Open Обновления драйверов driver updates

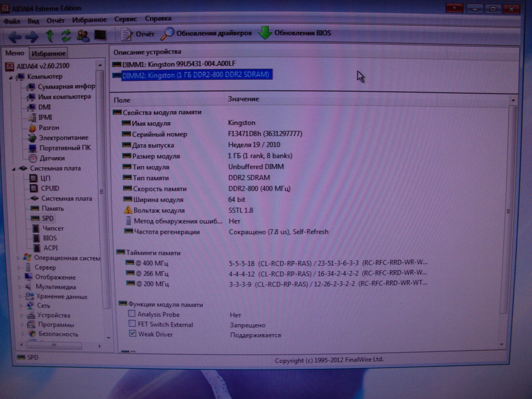207,33
